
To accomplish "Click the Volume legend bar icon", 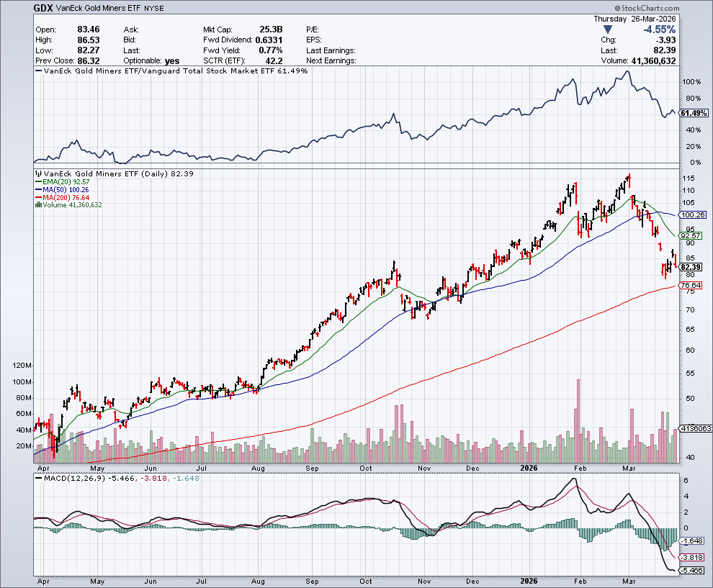I will (37, 205).
